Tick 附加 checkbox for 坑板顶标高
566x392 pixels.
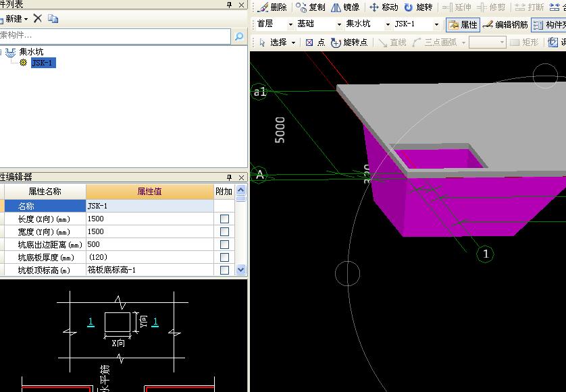coord(224,270)
